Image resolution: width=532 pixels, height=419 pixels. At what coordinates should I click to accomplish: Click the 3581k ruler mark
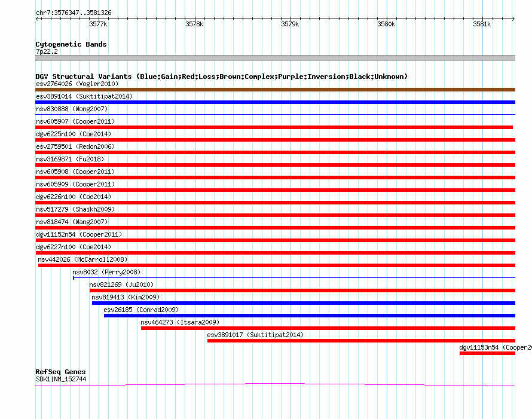tap(482, 24)
